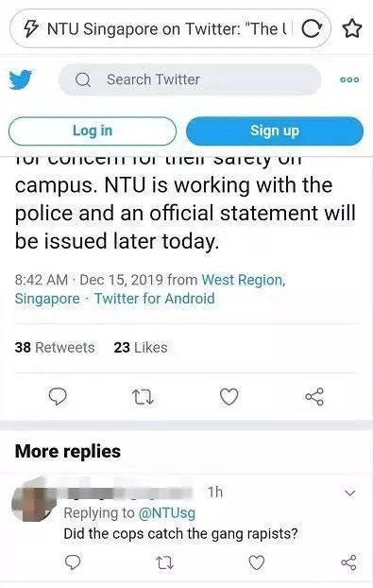Share the main NTU tweet
The image size is (373, 588).
click(x=314, y=397)
